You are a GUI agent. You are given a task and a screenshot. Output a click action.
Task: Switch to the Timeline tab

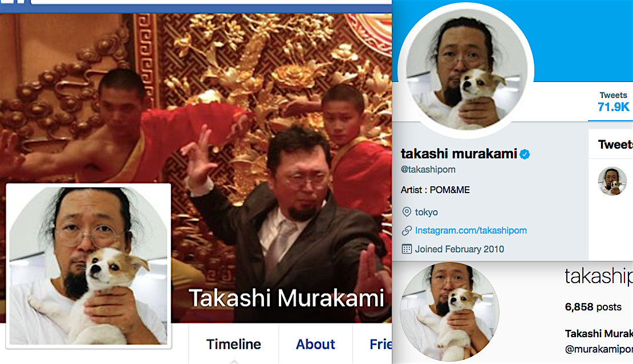point(233,344)
